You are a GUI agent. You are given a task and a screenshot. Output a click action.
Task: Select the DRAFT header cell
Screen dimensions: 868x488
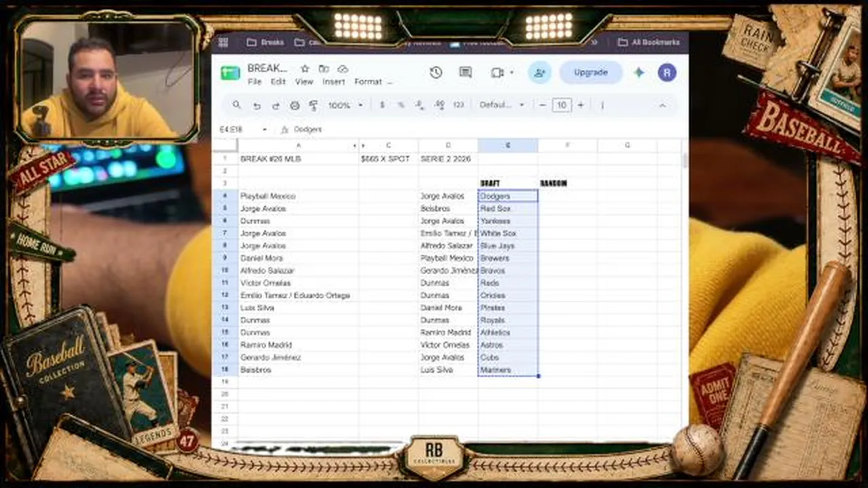[508, 184]
